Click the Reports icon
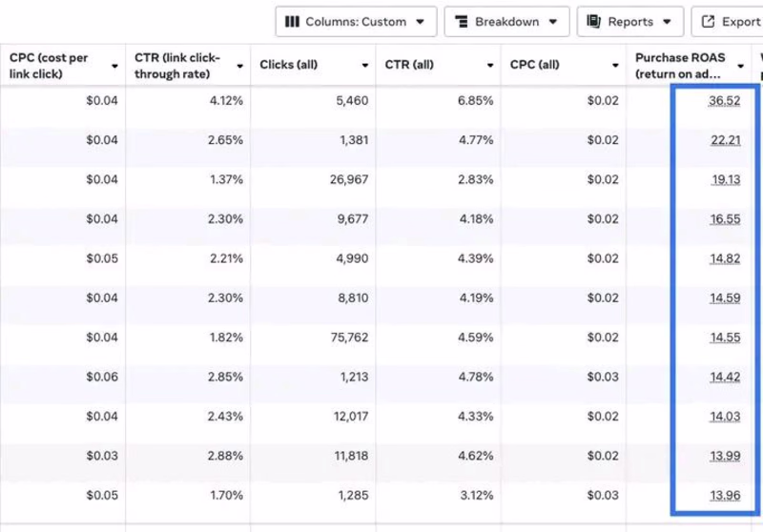The height and width of the screenshot is (532, 763). point(594,22)
